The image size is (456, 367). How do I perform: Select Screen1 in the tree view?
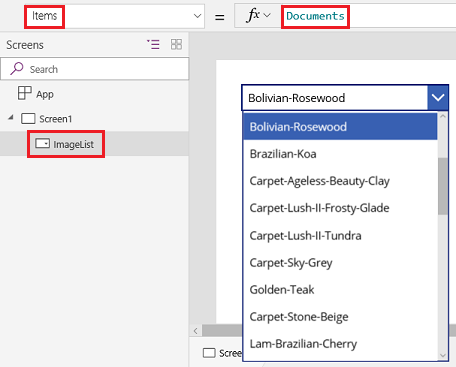tap(55, 119)
